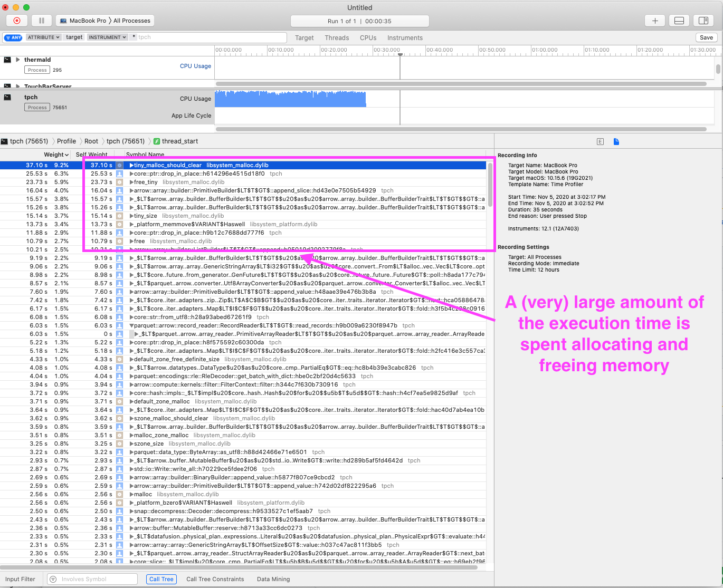
Task: Click library icon of the 10.79 s free row
Action: pos(120,241)
